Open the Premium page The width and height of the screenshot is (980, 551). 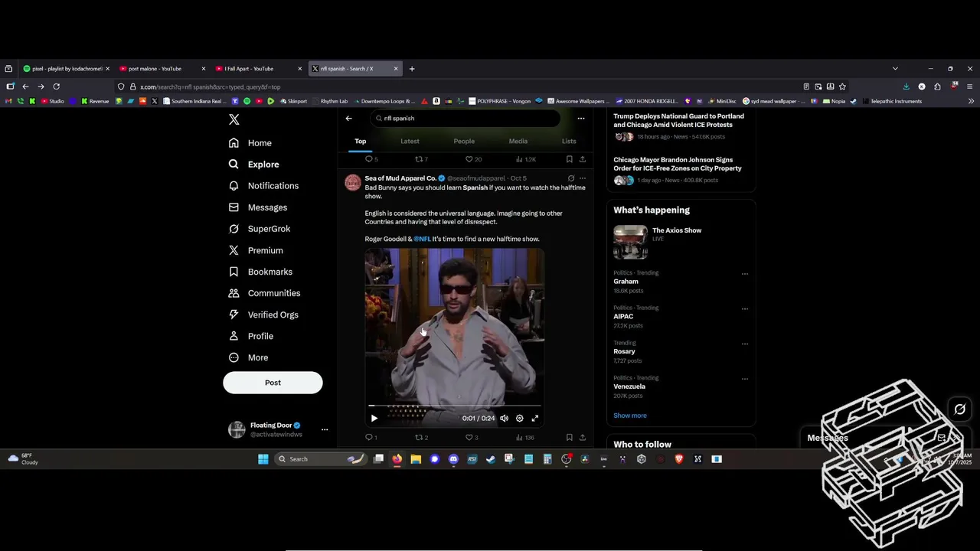coord(256,250)
